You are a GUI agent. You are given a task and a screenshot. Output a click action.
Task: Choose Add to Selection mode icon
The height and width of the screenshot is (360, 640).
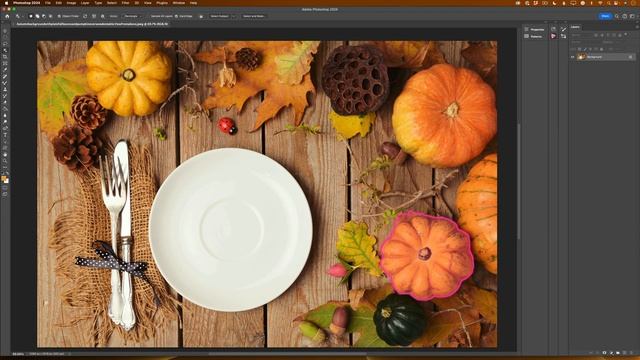[x=37, y=16]
